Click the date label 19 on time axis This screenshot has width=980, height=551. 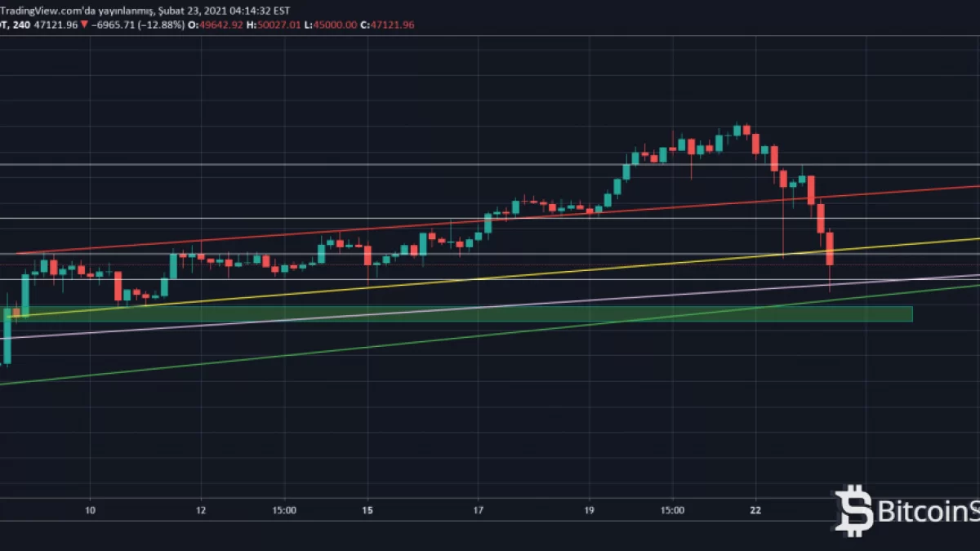(x=589, y=511)
